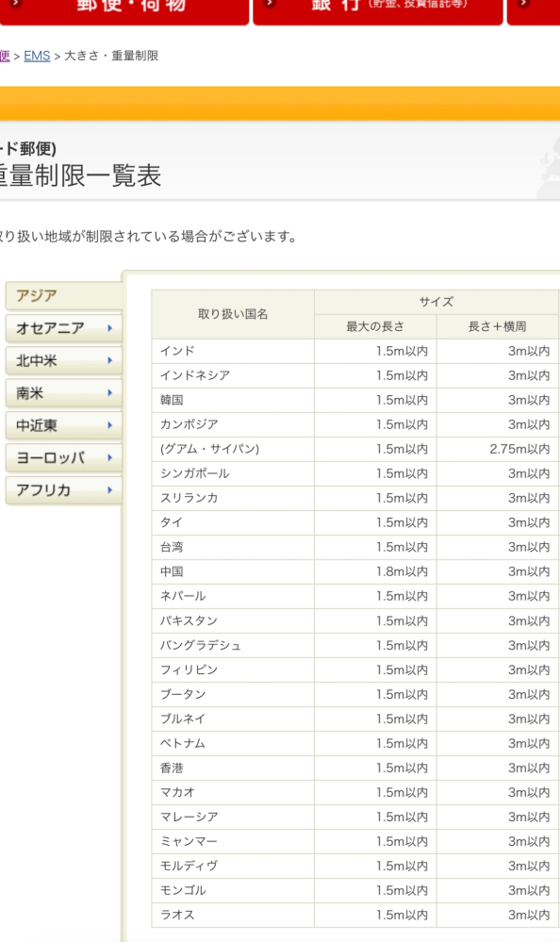The image size is (560, 942).
Task: Click the ブータン country cell
Action: tap(233, 695)
